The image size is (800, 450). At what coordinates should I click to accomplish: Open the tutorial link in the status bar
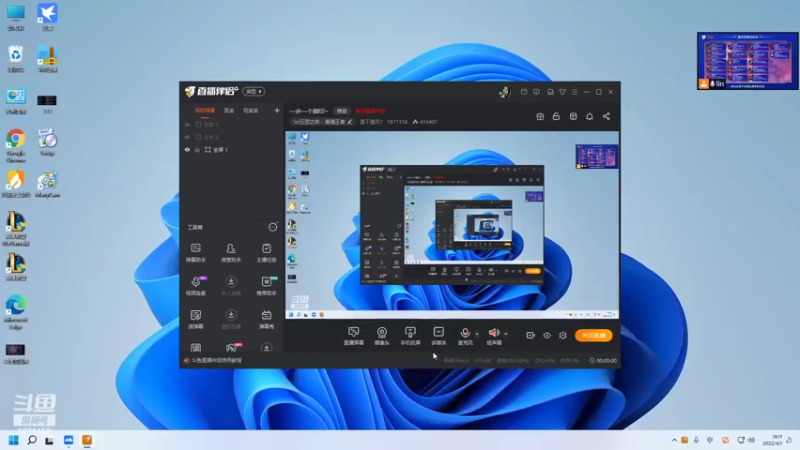pyautogui.click(x=216, y=360)
